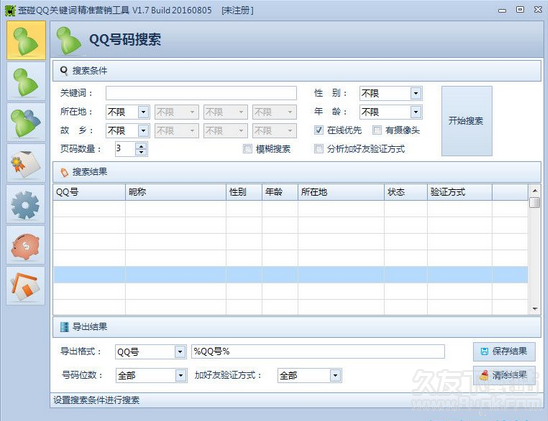The width and height of the screenshot is (548, 421).
Task: Click the 搜索结果 section header
Action: (297, 172)
